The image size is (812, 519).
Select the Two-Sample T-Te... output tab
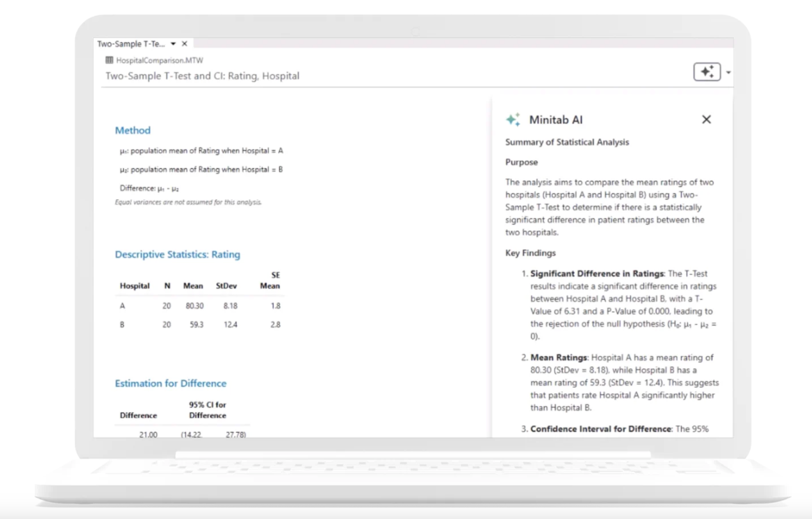coord(131,44)
